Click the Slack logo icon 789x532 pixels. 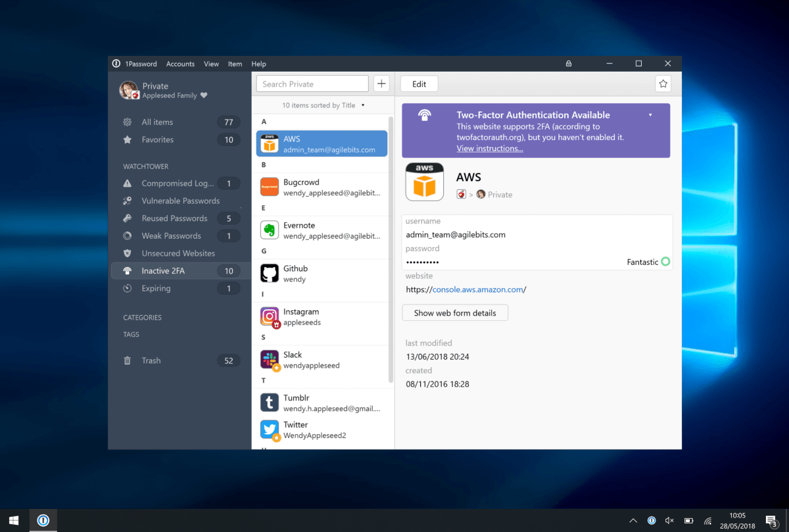(270, 359)
